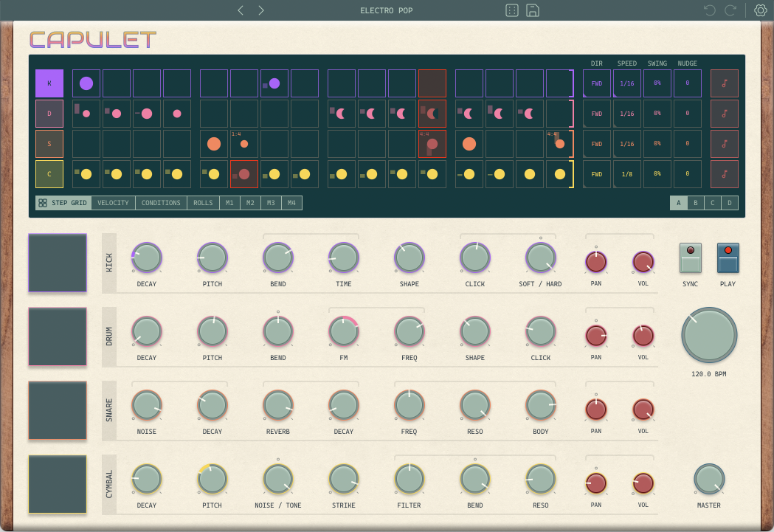
Task: Click the grid icon beside the STEP GRID tab
Action: coord(42,202)
